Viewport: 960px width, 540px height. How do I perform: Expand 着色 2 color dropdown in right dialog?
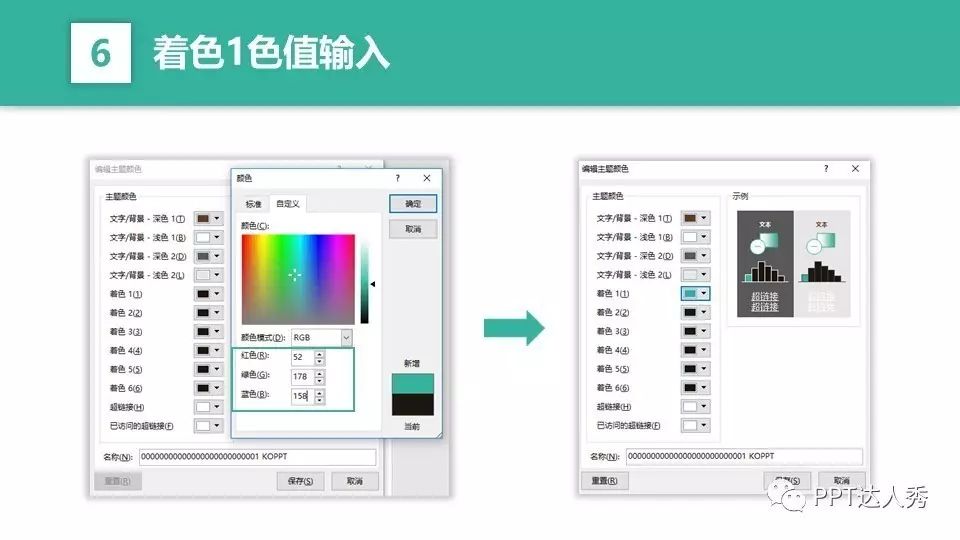(x=705, y=313)
